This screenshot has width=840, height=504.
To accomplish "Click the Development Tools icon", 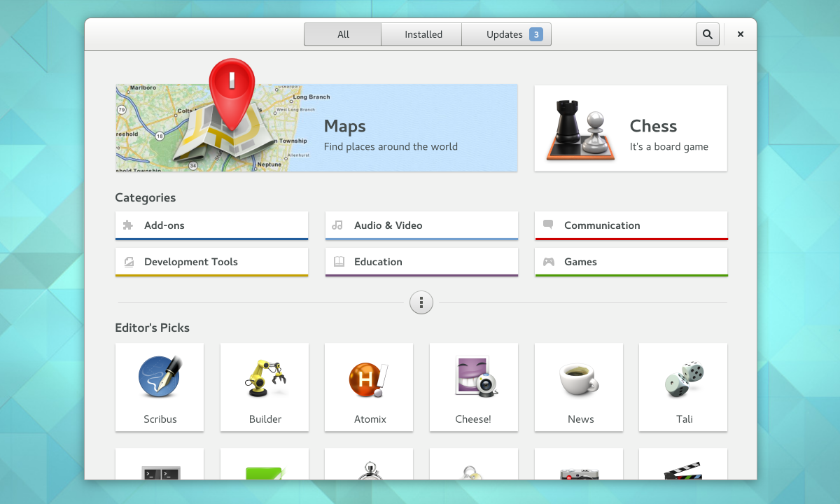I will pos(128,262).
